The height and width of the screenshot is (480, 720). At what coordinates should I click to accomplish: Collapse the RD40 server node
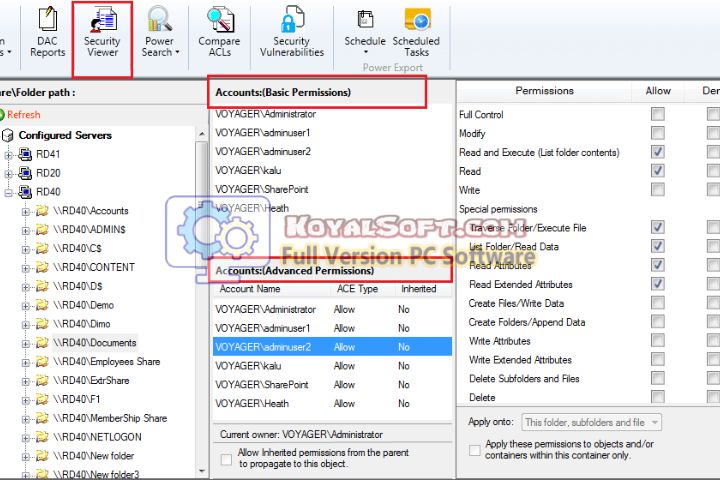tap(8, 193)
